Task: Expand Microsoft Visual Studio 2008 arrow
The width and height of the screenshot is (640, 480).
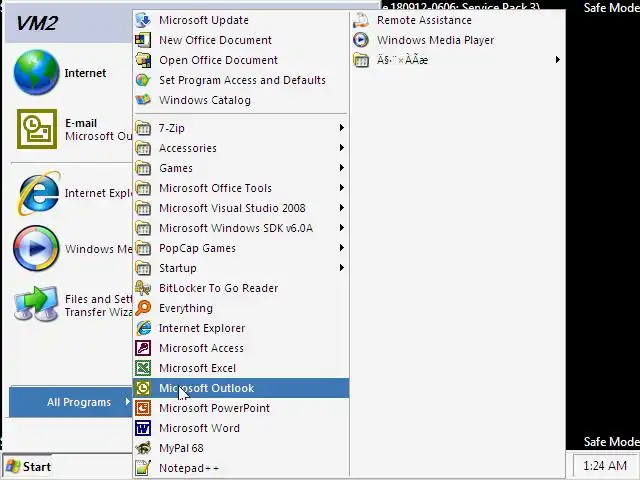Action: [x=342, y=208]
